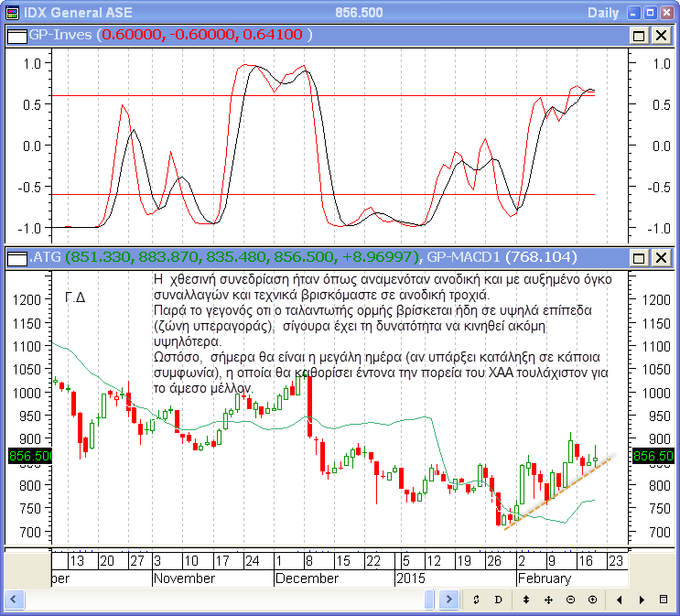This screenshot has height=616, width=680.
Task: Click the rescale Y-axis icon with curved arrows
Action: 476,600
